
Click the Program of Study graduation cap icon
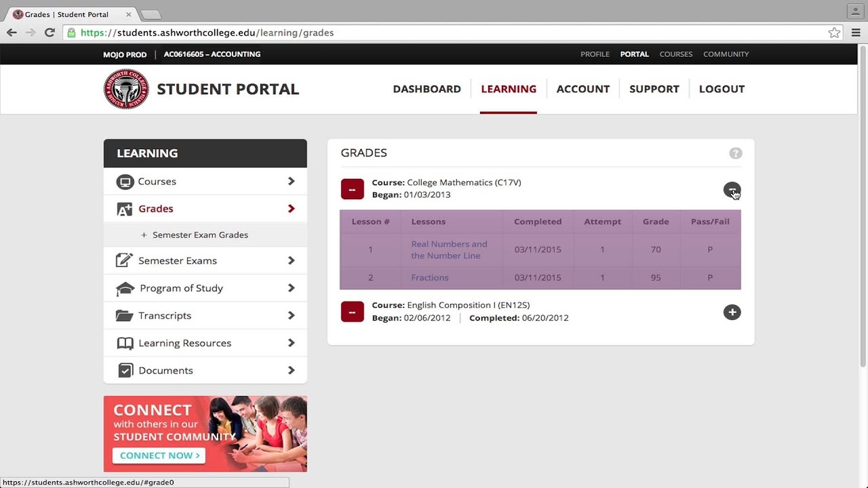click(125, 289)
